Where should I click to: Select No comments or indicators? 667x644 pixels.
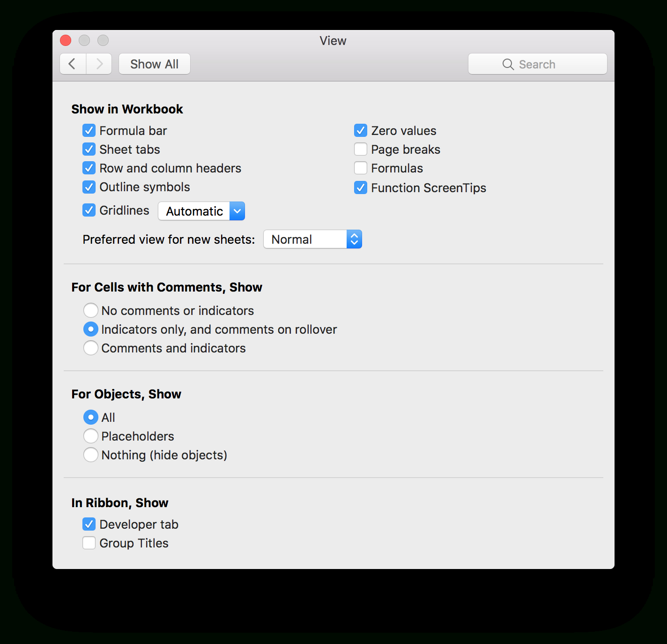click(x=91, y=310)
